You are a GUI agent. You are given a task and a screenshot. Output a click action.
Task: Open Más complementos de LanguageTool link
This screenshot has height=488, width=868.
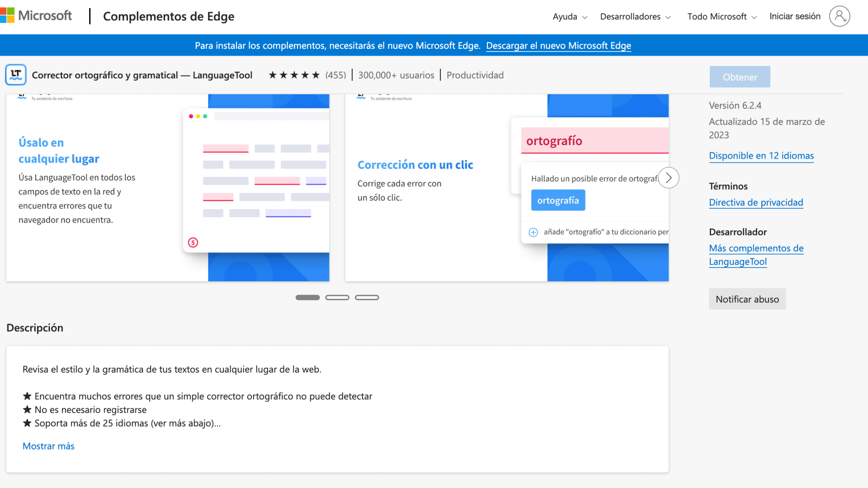[756, 255]
